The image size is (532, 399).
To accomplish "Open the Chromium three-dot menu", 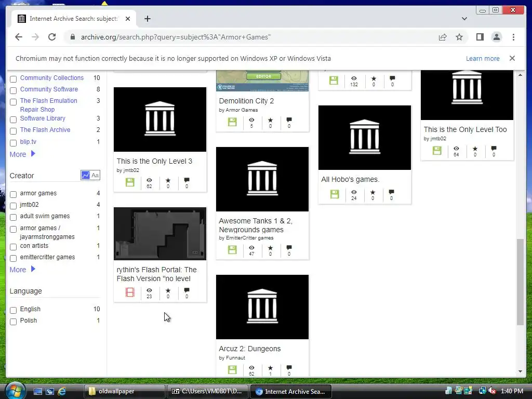I will point(513,37).
